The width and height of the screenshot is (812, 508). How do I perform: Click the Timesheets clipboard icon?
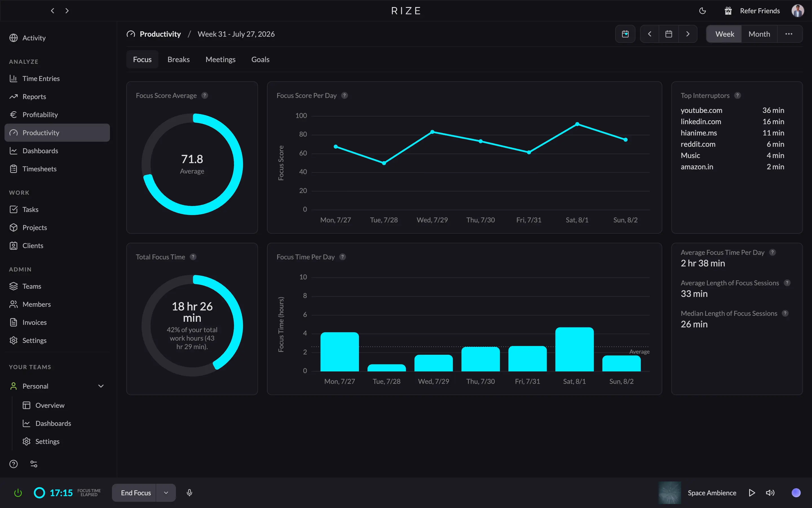(14, 169)
